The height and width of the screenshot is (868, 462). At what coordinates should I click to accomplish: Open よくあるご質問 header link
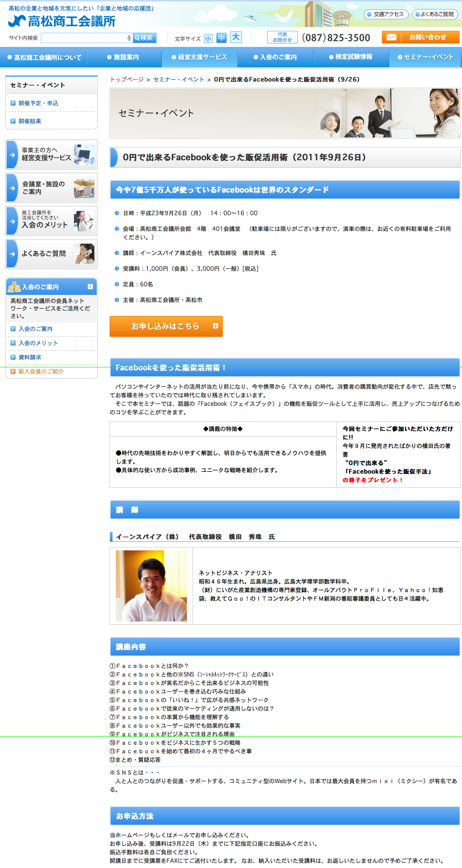coord(435,14)
